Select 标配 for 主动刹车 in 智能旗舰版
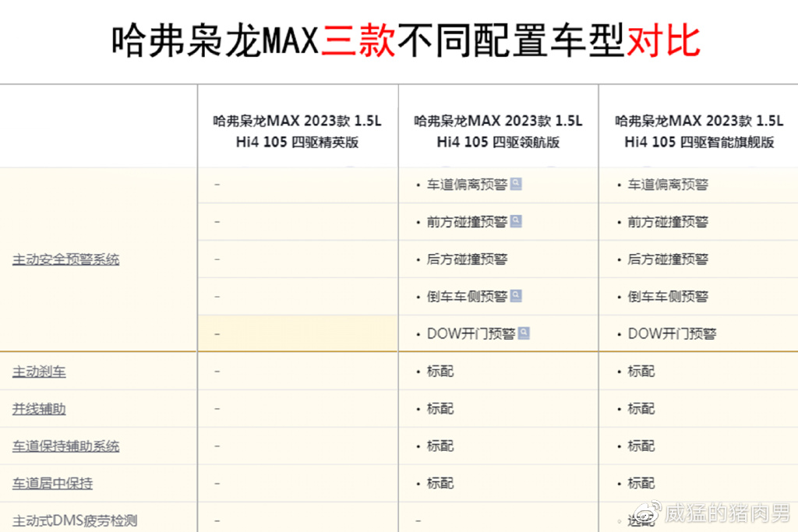The image size is (798, 532). point(641,372)
